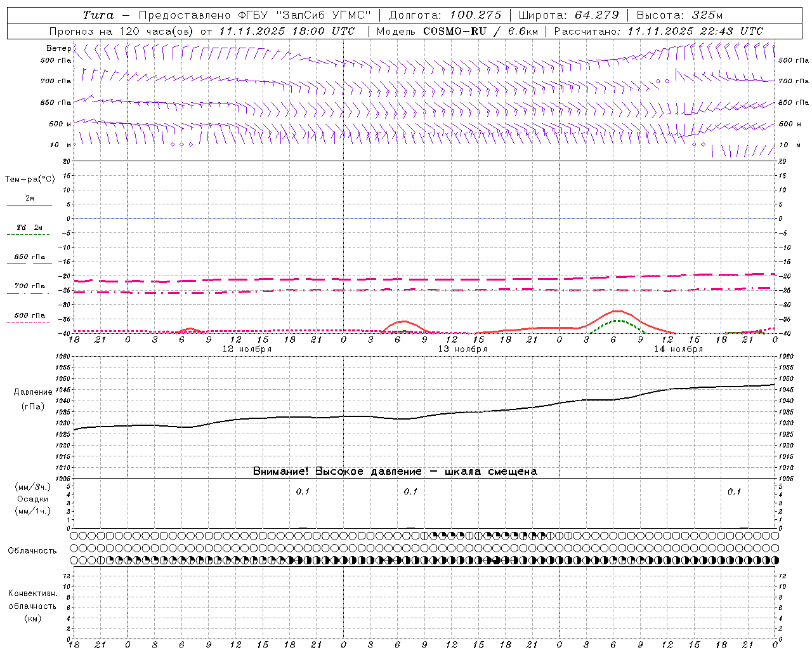
Task: Click the "10 м" wind level label beside "Ветер"
Action: coord(61,145)
